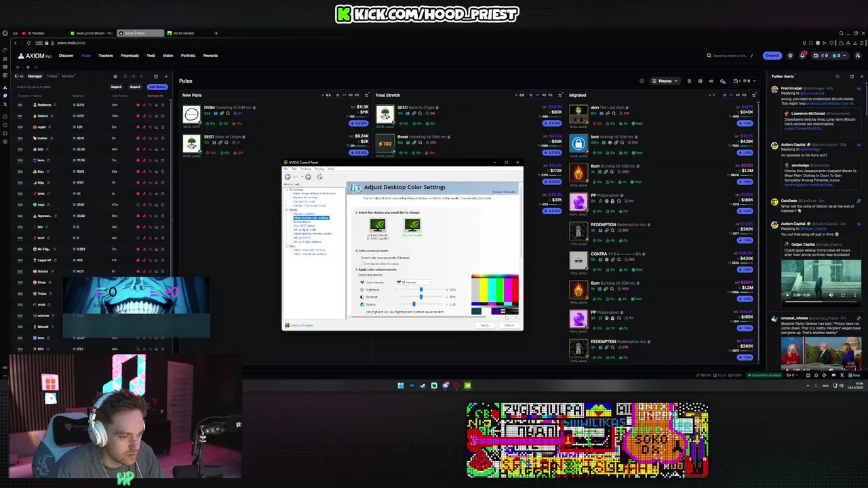Close the wallet manager panel
Screen dimensions: 868x488
point(166,76)
